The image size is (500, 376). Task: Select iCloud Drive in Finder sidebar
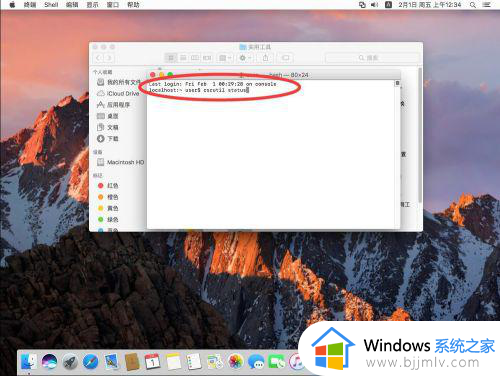point(118,94)
